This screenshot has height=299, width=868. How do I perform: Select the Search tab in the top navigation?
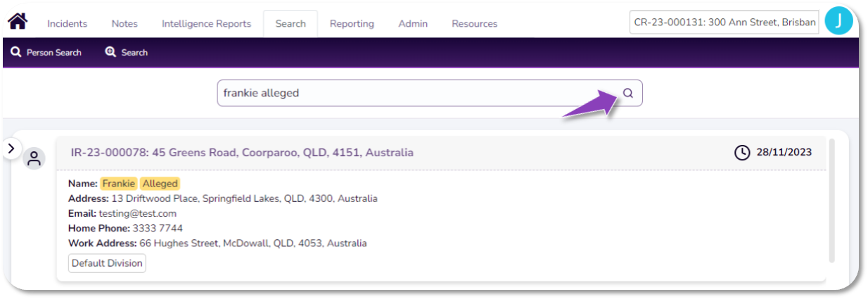(291, 24)
